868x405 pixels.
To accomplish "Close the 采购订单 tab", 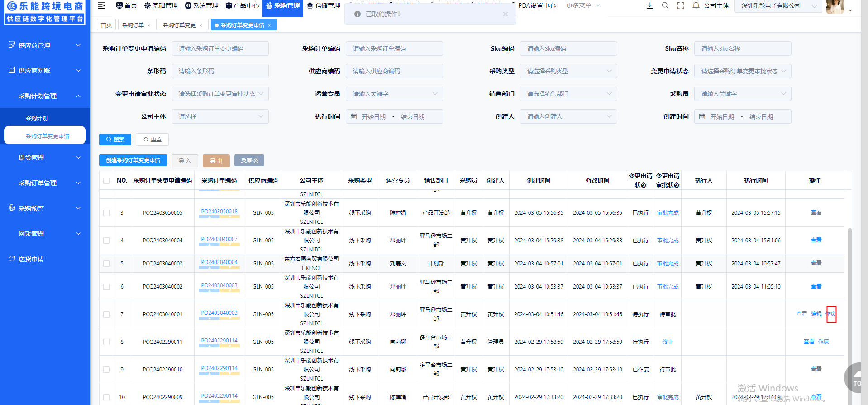I will coord(149,25).
